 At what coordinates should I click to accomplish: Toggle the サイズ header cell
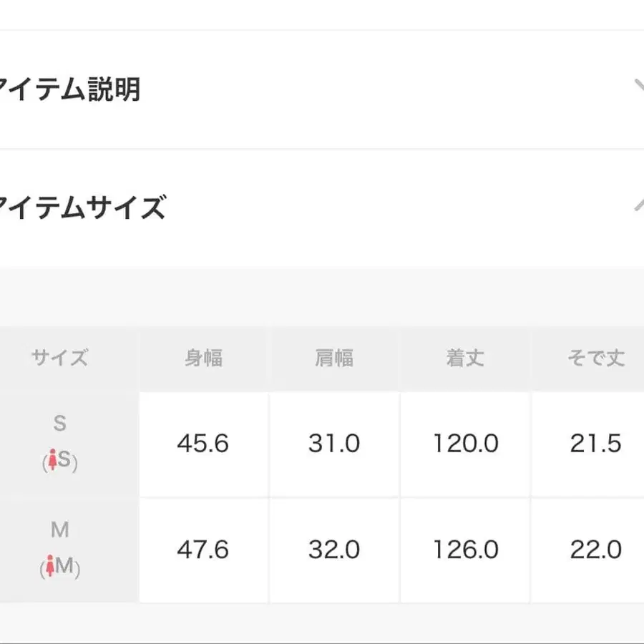coord(59,358)
